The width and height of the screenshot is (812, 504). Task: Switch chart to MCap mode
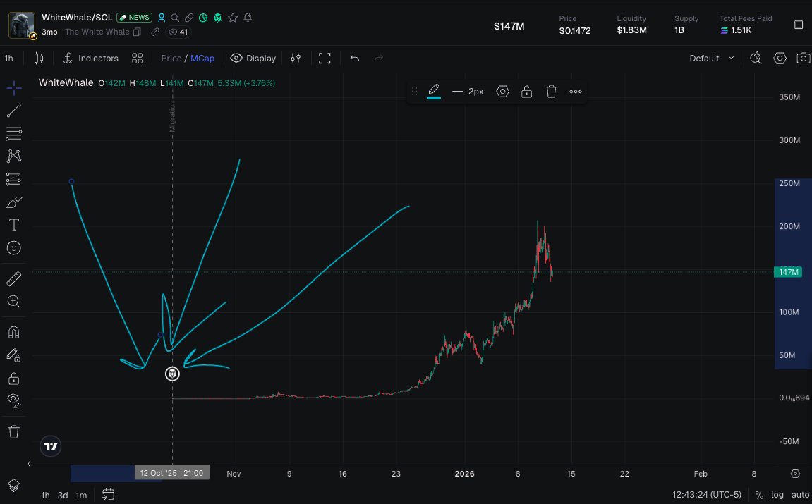(x=202, y=59)
